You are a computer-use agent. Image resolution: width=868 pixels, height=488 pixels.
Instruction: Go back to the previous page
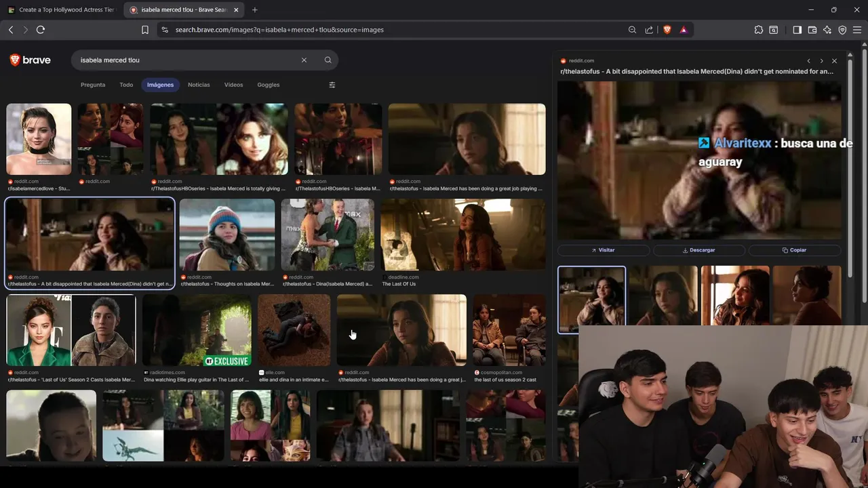[11, 30]
